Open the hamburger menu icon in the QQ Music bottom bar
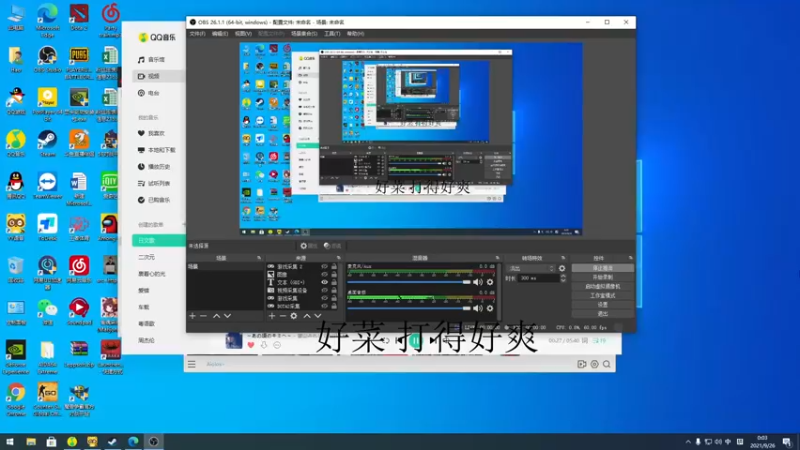The width and height of the screenshot is (800, 450). tap(192, 364)
